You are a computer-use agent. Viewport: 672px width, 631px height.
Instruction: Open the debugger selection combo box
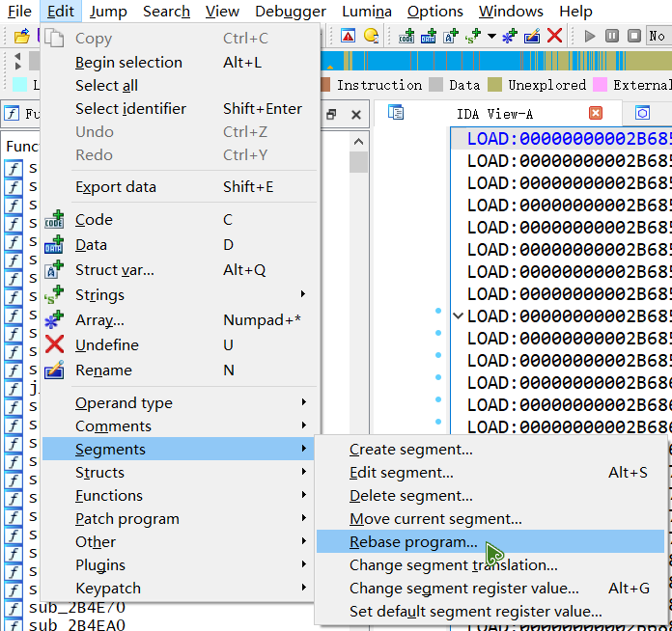click(x=658, y=36)
